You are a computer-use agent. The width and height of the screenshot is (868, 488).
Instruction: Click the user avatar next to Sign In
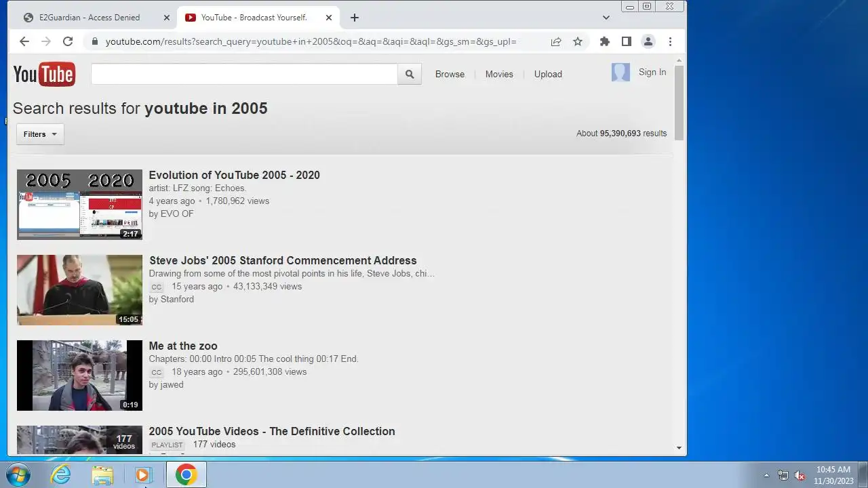[620, 73]
